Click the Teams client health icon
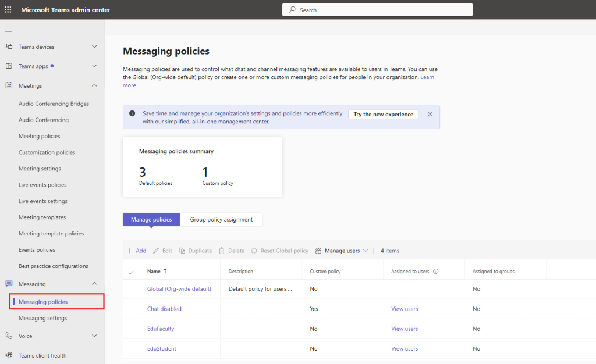This screenshot has width=596, height=364. (9, 355)
